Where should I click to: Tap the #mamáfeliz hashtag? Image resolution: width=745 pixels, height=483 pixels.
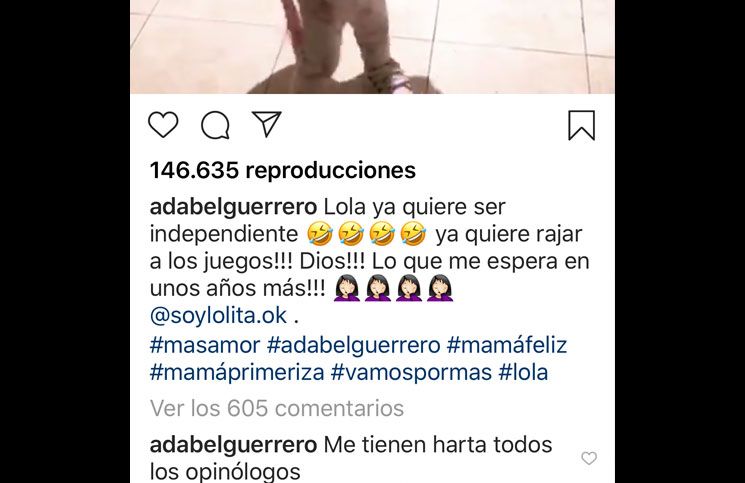(507, 345)
